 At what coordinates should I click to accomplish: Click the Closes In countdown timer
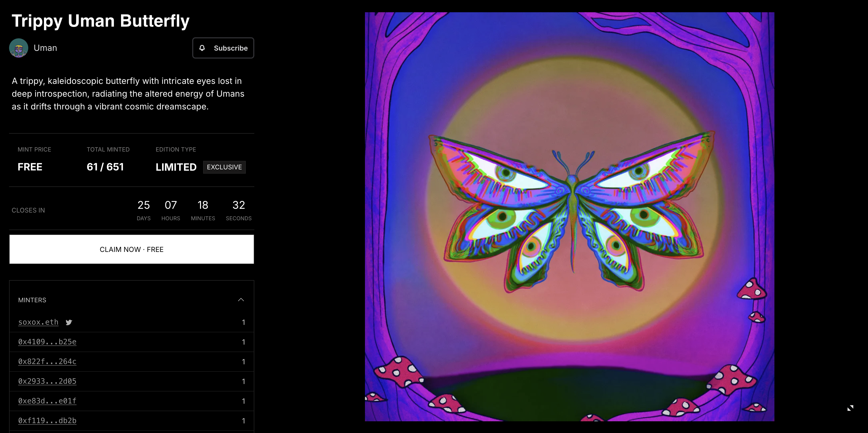click(194, 210)
